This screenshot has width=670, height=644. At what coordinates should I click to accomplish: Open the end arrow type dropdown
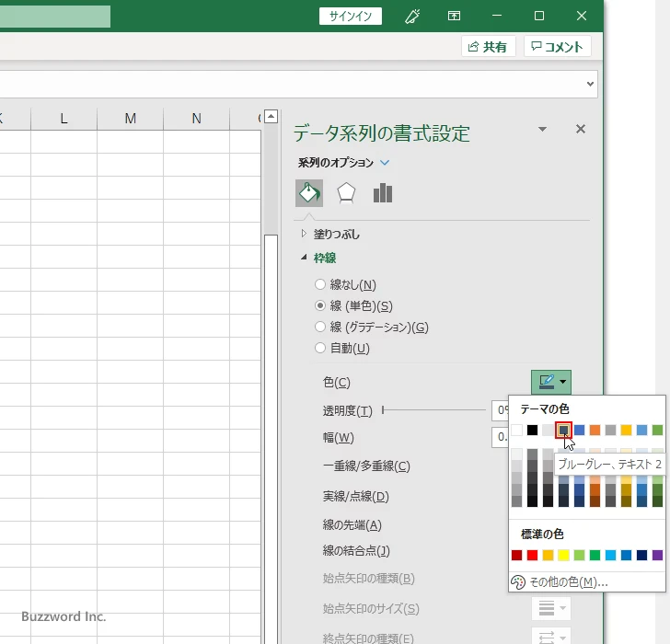coord(551,638)
